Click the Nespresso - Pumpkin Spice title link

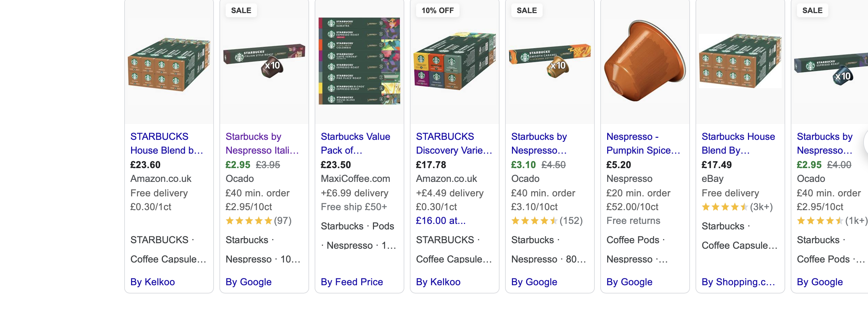pos(643,143)
